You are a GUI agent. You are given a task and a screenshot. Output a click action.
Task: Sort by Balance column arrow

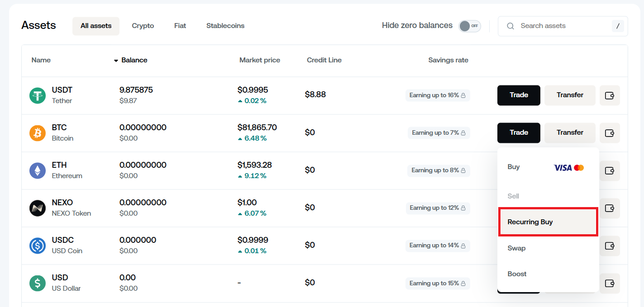click(116, 61)
